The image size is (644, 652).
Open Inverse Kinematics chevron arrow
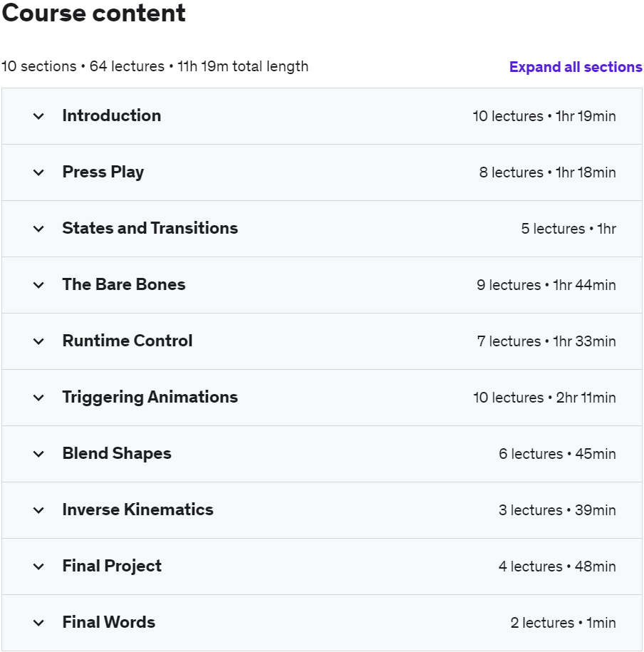pos(38,510)
